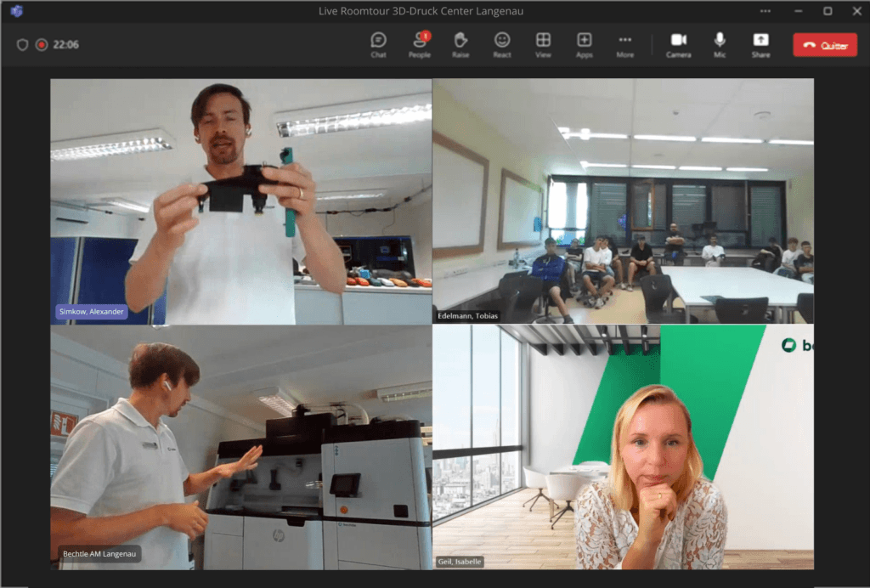Open the title bar ellipsis menu
This screenshot has height=588, width=870.
(765, 11)
